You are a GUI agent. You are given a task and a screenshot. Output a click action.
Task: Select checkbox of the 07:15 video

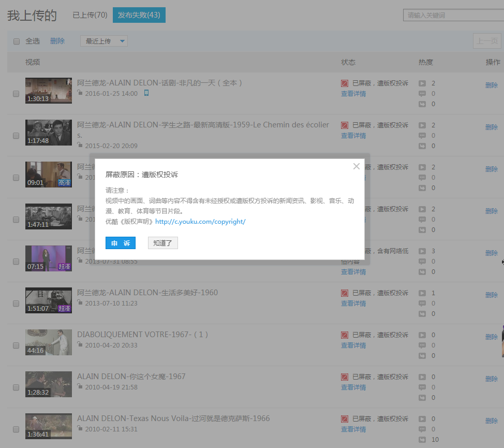click(16, 262)
